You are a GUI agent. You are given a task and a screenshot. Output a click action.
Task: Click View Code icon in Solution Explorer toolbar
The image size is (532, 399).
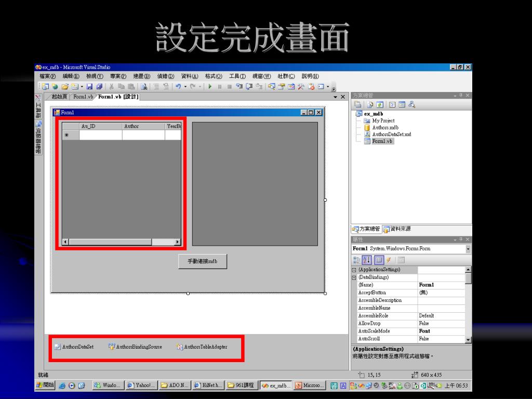tap(392, 104)
